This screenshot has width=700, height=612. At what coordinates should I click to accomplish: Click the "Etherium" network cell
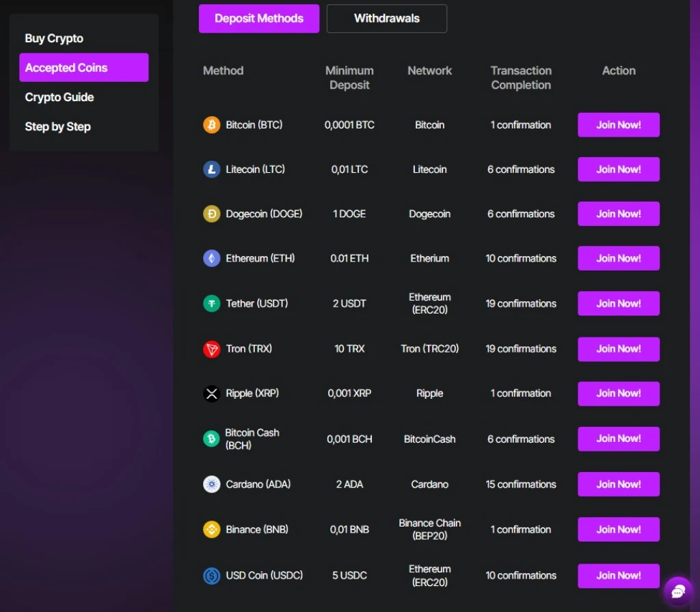pyautogui.click(x=429, y=258)
